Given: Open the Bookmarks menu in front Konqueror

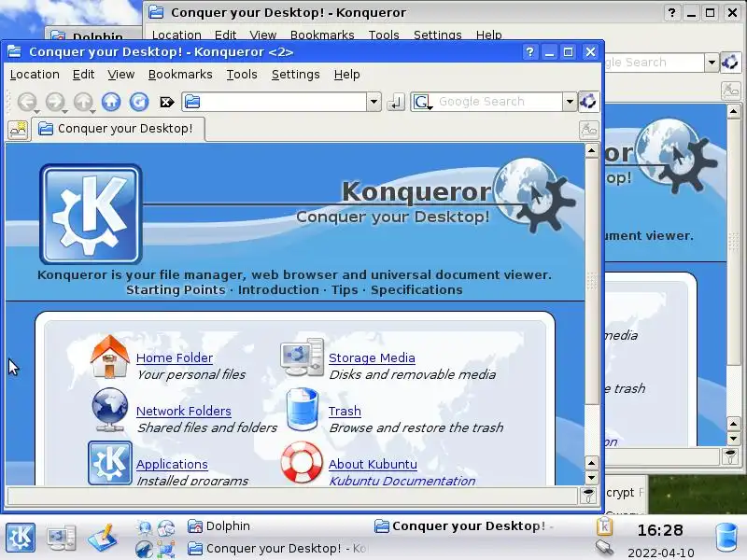Looking at the screenshot, I should tap(180, 75).
